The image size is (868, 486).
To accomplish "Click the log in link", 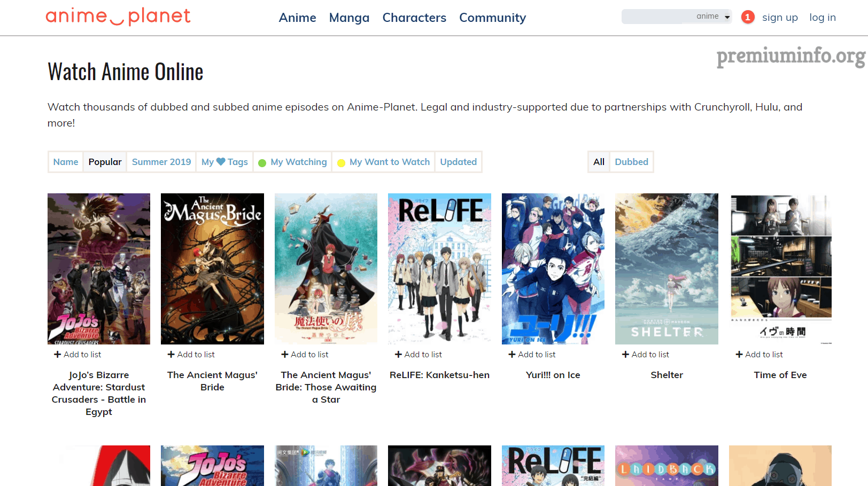I will pos(822,18).
